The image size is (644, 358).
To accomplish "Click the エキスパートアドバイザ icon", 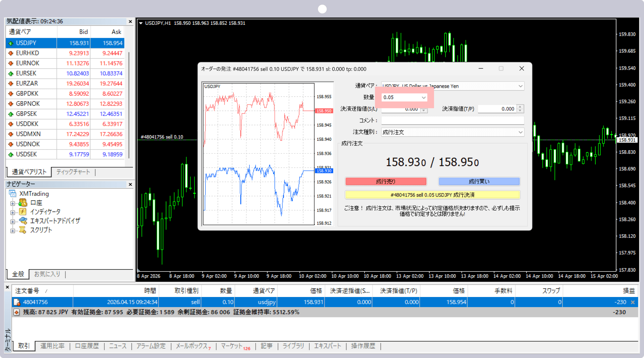I will coord(23,221).
